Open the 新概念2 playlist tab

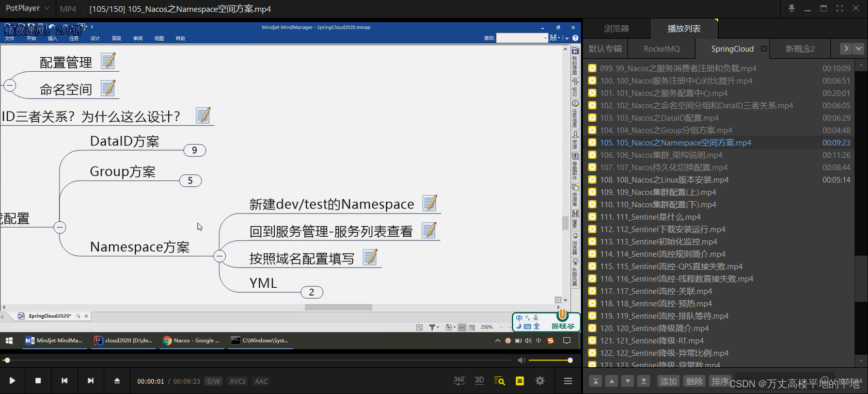click(x=800, y=48)
